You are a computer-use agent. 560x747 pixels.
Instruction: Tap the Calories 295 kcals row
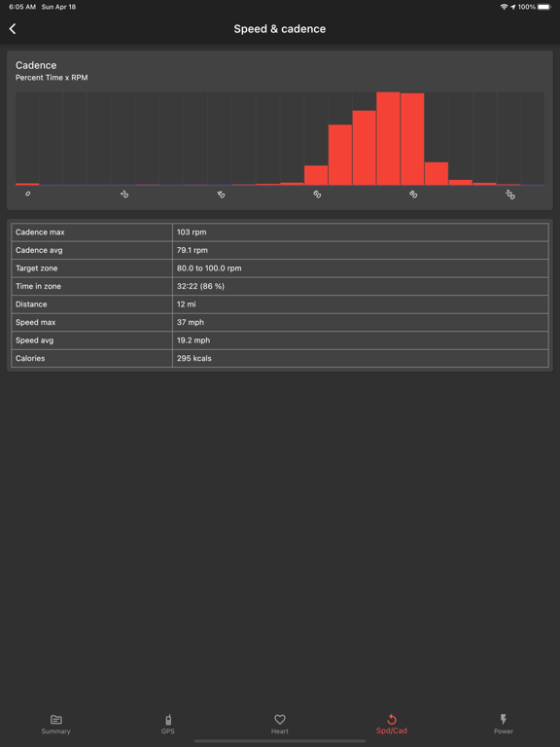click(280, 358)
